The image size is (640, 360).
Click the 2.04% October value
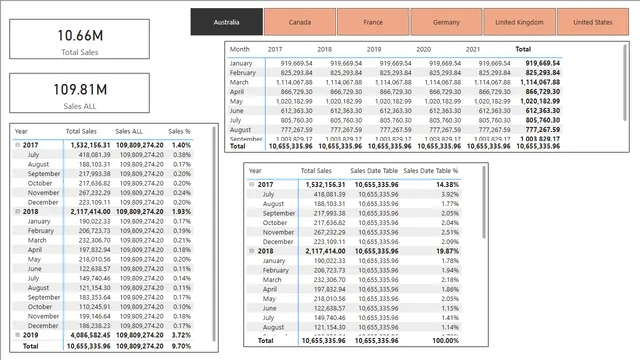click(x=450, y=222)
